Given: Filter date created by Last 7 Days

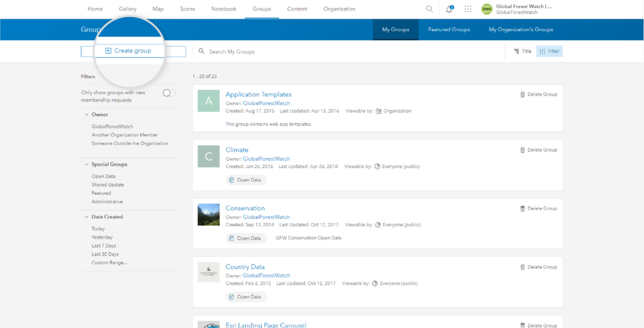Looking at the screenshot, I should (x=103, y=246).
